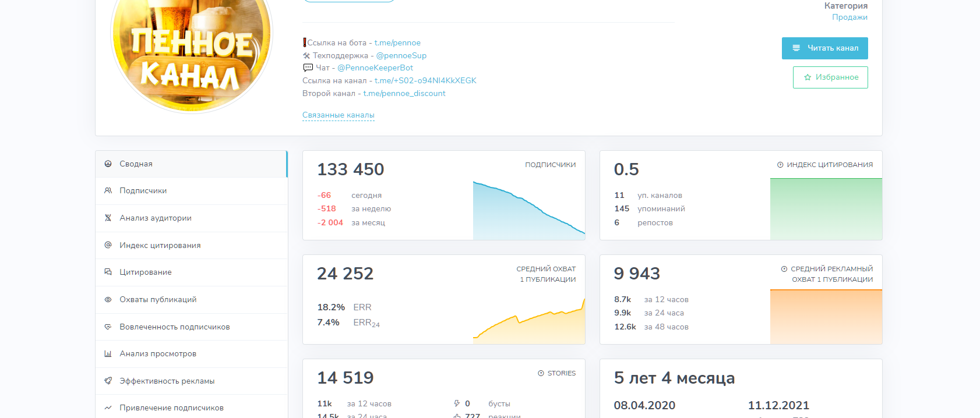This screenshot has height=418, width=980.
Task: Click the Подписчики people icon
Action: 108,190
